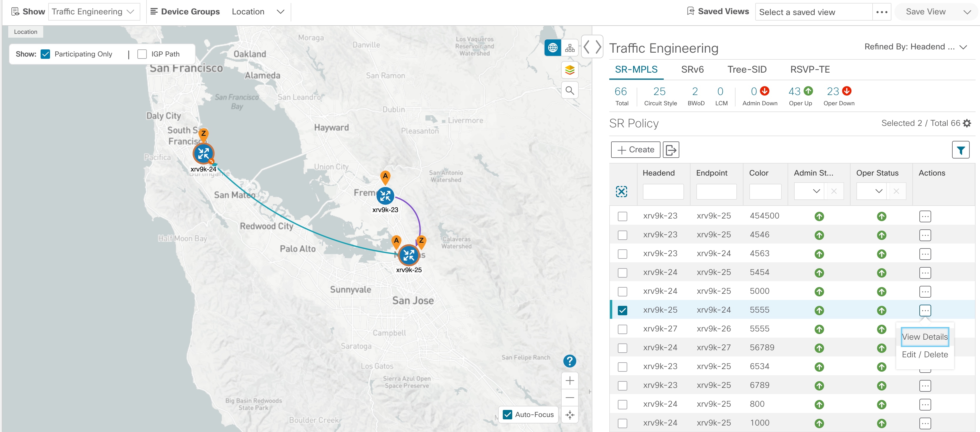Uncheck Participating Only checkbox

point(46,54)
